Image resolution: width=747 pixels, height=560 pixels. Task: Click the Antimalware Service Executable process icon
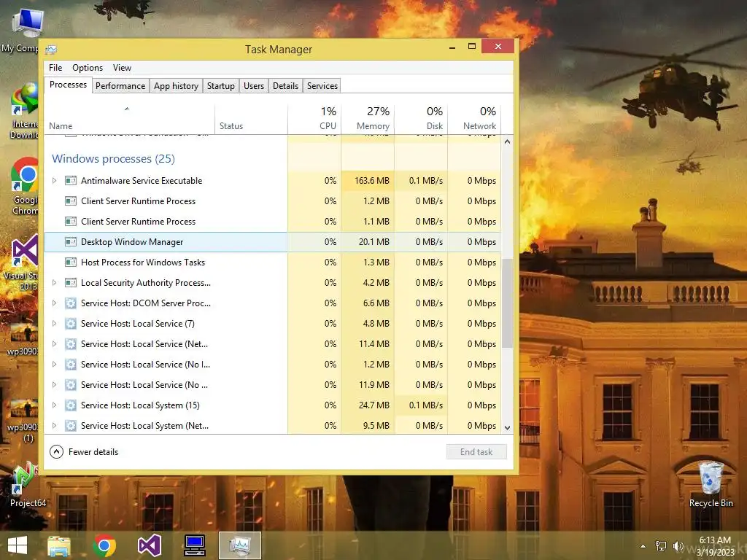(71, 181)
